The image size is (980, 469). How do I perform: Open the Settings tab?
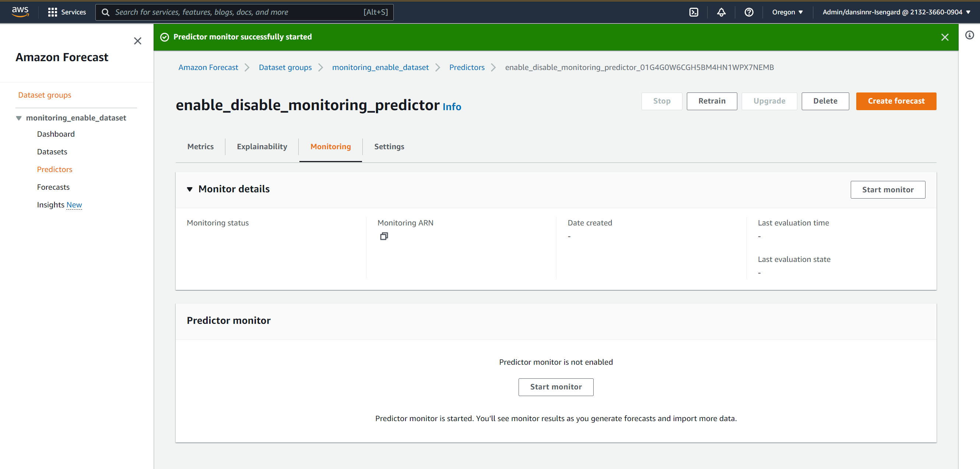coord(389,147)
